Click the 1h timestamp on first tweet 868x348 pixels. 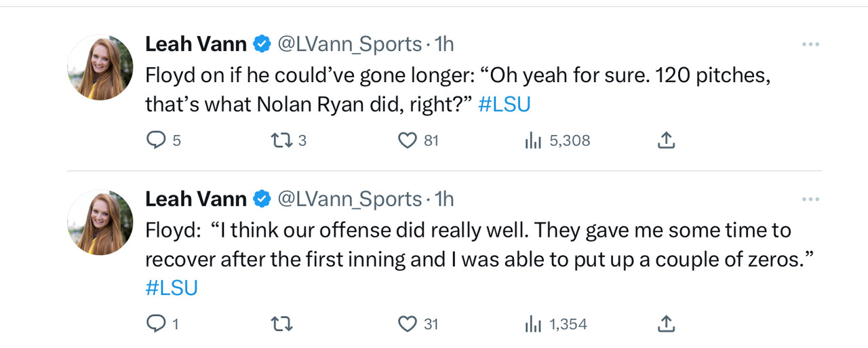pyautogui.click(x=443, y=44)
